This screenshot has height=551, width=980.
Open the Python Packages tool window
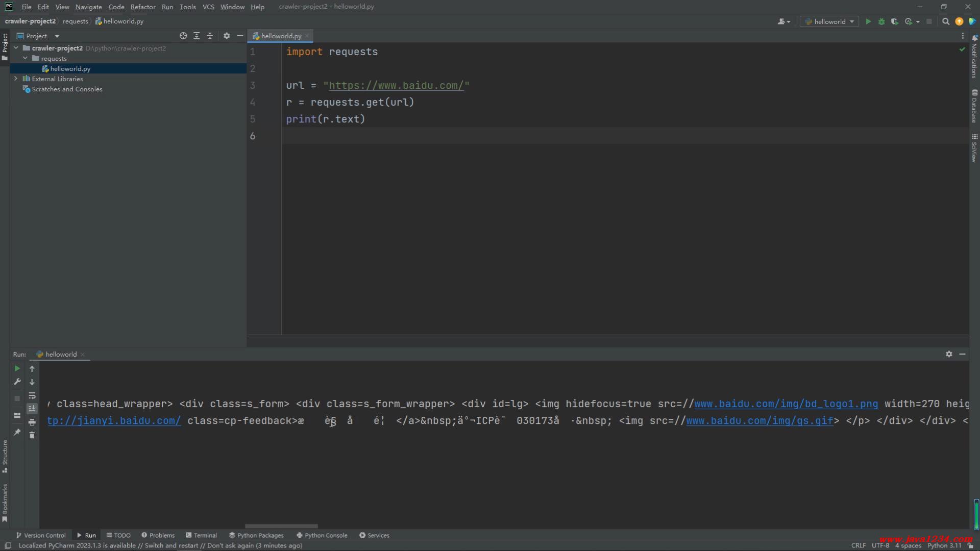(x=256, y=535)
